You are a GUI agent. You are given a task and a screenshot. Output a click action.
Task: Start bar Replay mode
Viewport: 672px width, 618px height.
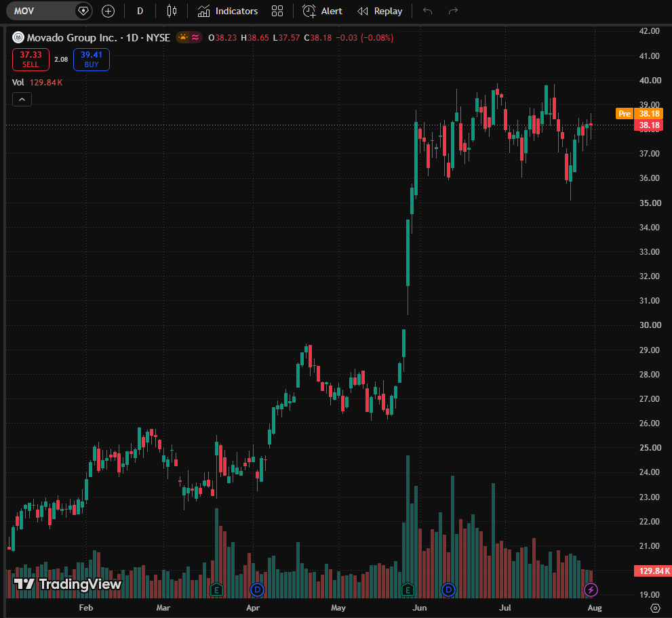(x=380, y=11)
